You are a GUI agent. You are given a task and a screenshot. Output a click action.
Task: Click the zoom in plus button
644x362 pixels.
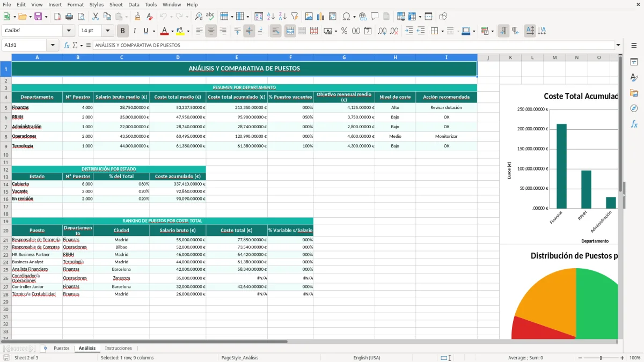click(x=622, y=358)
